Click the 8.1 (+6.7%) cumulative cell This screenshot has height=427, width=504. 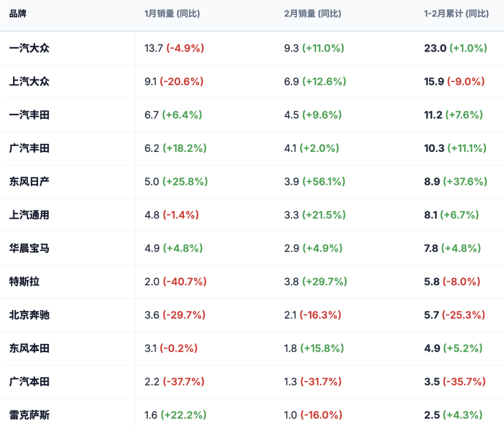click(x=451, y=215)
